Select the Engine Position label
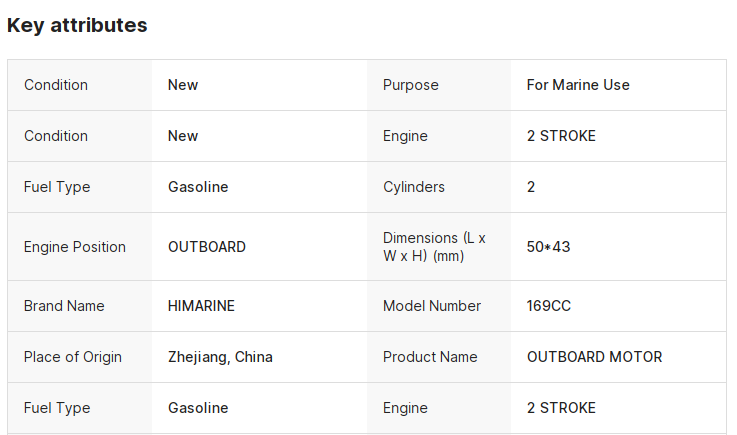The height and width of the screenshot is (435, 737). 75,247
